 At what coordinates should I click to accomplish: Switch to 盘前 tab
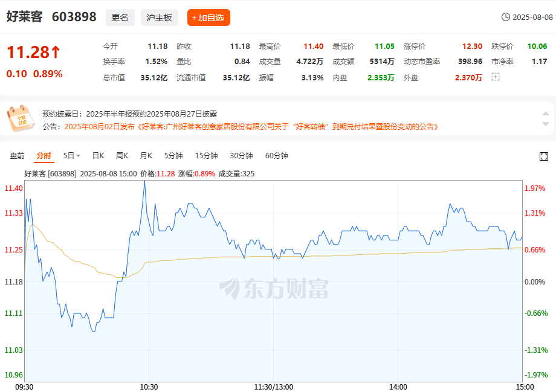[x=17, y=156]
